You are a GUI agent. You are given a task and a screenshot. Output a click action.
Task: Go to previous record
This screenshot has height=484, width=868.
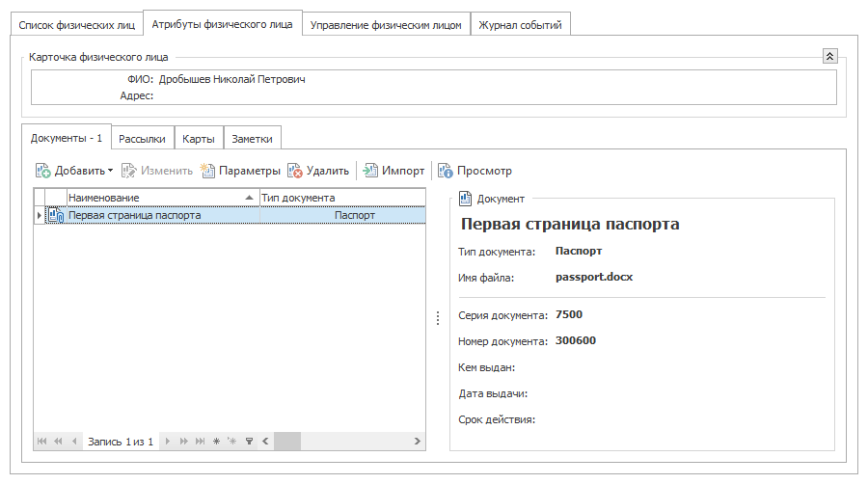(74, 442)
